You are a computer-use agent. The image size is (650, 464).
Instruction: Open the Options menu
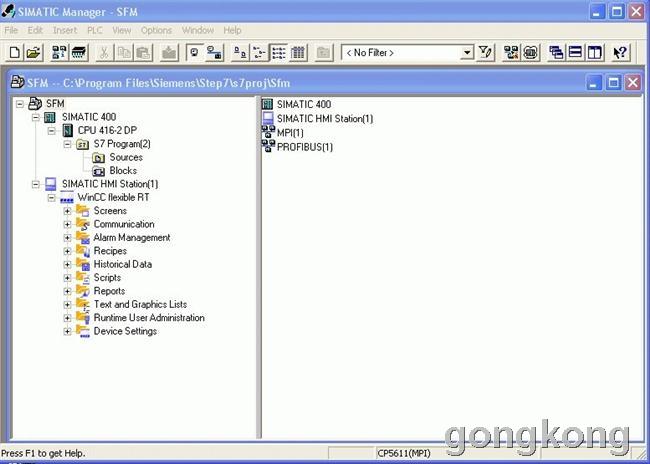point(156,30)
